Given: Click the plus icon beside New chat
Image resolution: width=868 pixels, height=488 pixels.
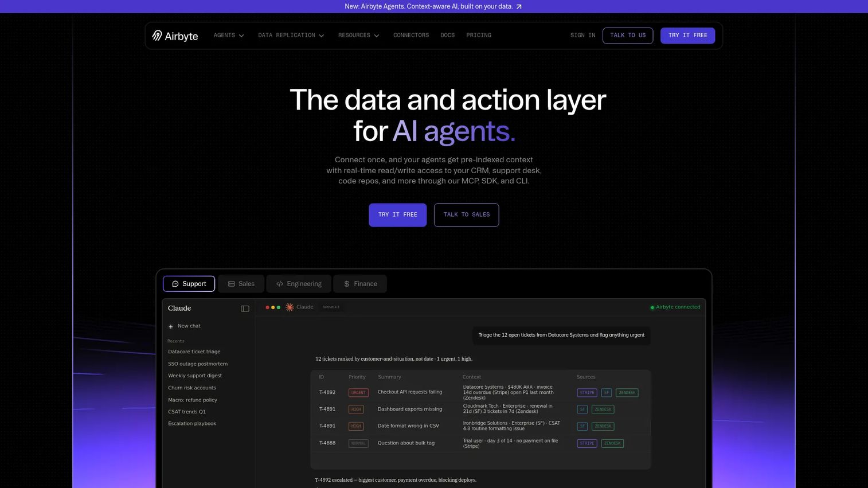Looking at the screenshot, I should pos(171,326).
